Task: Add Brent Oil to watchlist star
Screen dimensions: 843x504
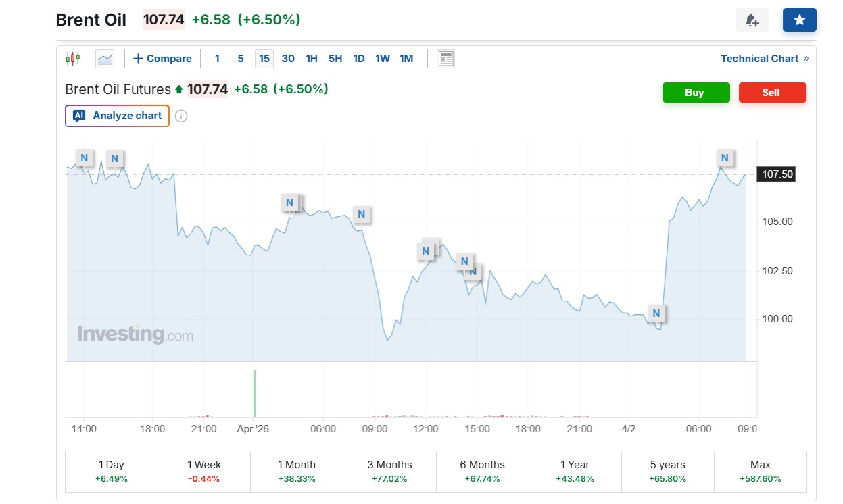Action: coord(799,20)
